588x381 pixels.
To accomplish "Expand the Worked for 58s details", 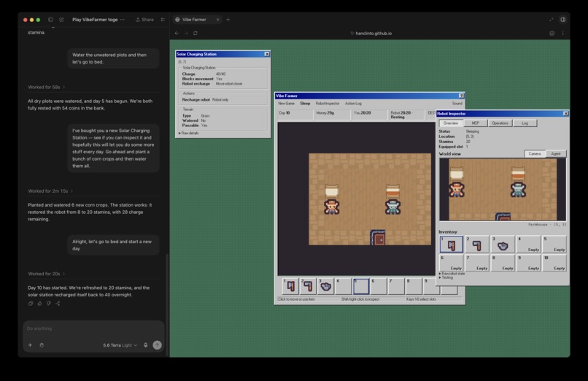I will tap(47, 87).
